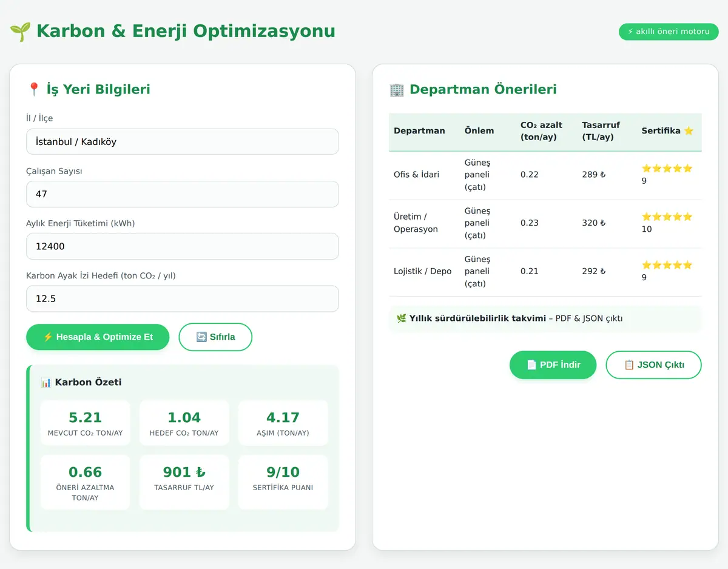Select the Üretim / Operasyon department cell
The image size is (728, 569).
(x=416, y=223)
